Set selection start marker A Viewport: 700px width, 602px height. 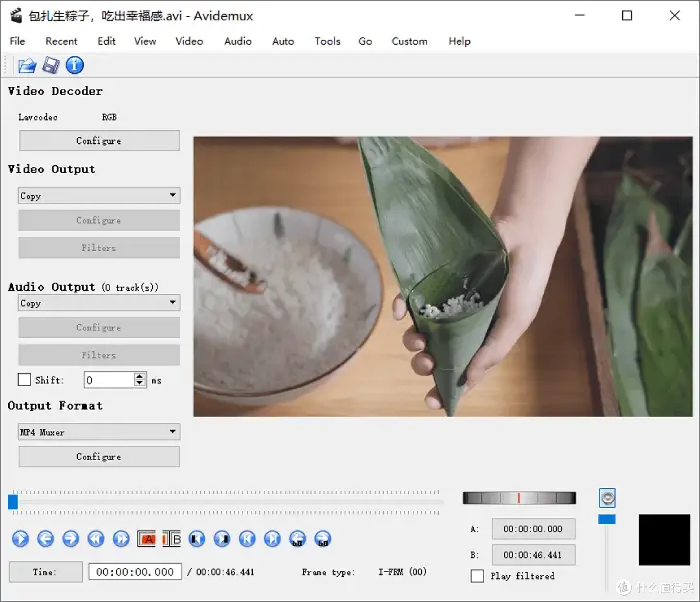tap(146, 538)
